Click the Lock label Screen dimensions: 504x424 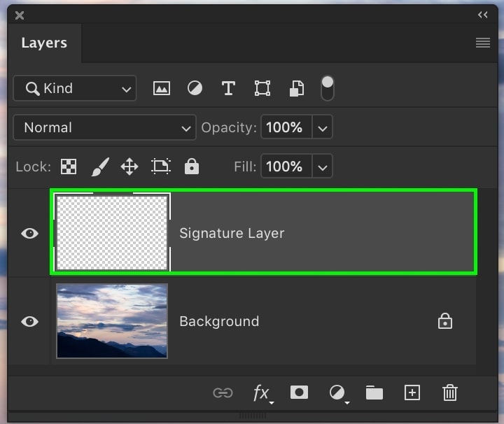33,167
